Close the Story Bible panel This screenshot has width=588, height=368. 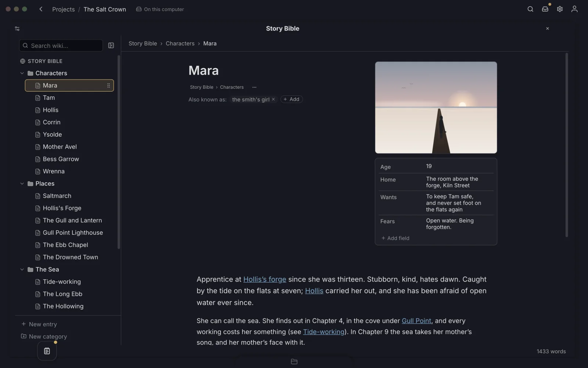click(x=547, y=28)
